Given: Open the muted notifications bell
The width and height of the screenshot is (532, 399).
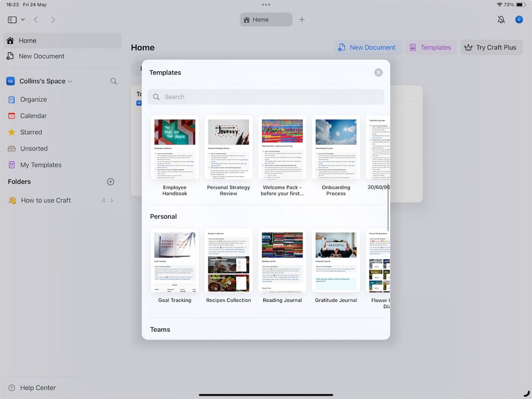Looking at the screenshot, I should (501, 20).
